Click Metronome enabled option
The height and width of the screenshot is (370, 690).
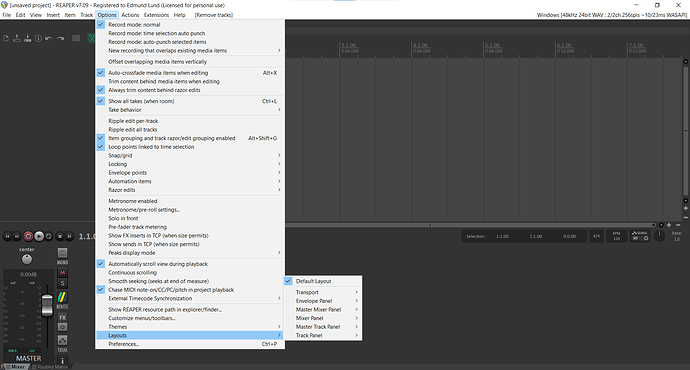[x=190, y=201]
